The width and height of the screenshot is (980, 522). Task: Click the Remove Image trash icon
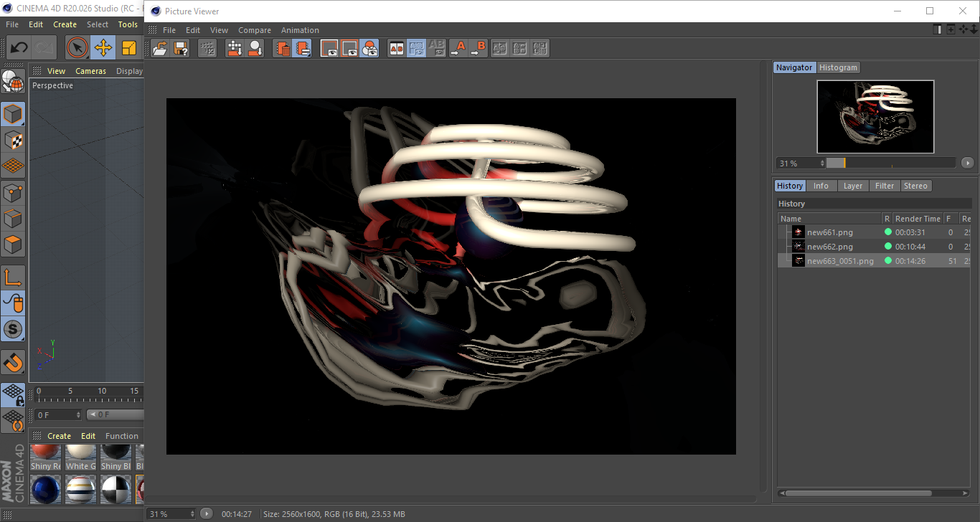(283, 48)
